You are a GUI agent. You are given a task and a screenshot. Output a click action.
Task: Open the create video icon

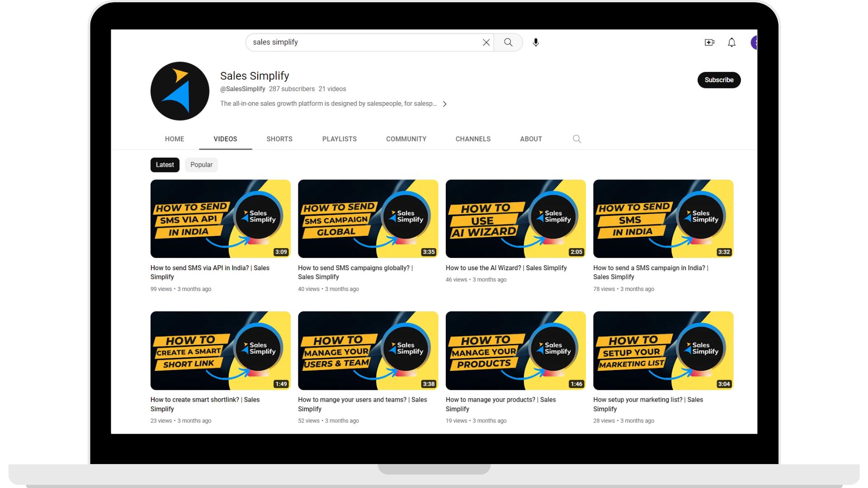pyautogui.click(x=709, y=42)
